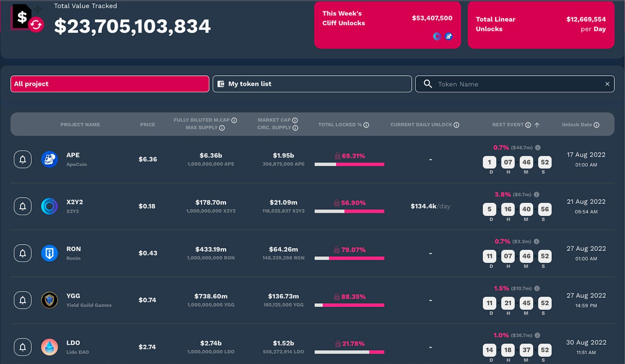Toggle the APE notification bell
Screen dimensions: 625x364
pyautogui.click(x=23, y=159)
